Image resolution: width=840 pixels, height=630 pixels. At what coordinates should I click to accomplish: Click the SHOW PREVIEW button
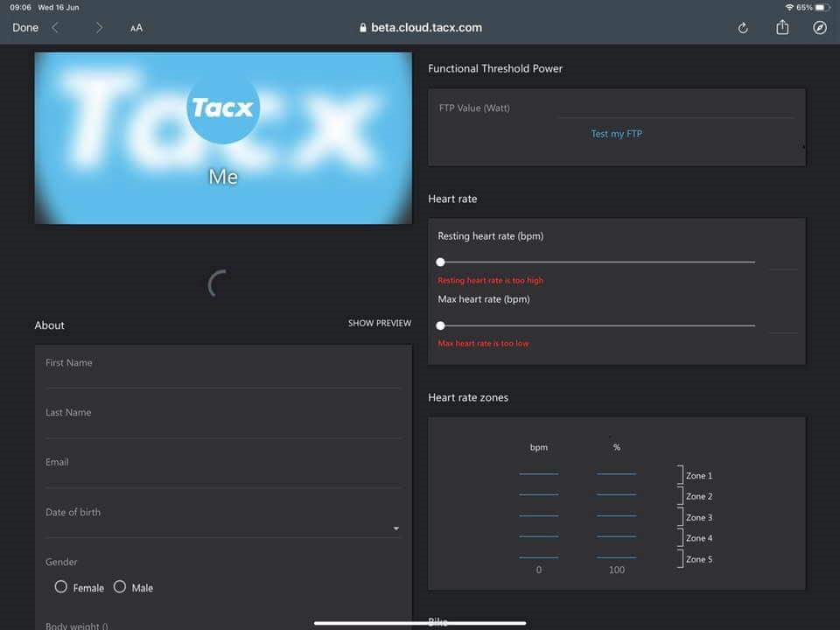point(380,323)
